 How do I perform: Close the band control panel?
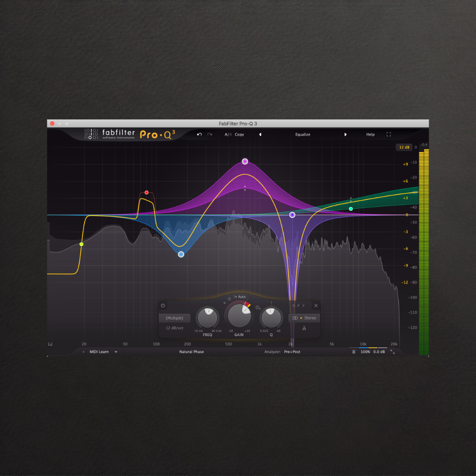pyautogui.click(x=316, y=305)
